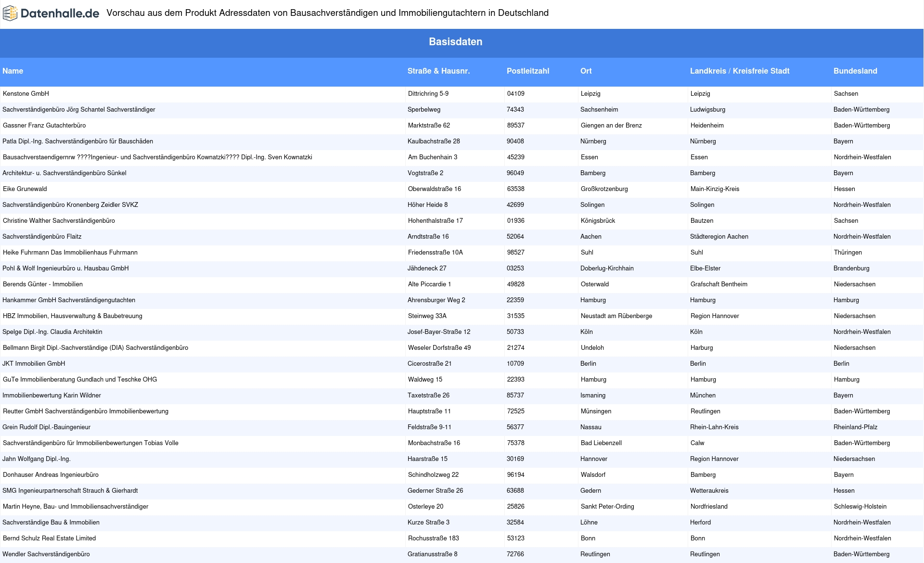Select Hankammer GmbH Sachverständigengutachten name

[69, 300]
